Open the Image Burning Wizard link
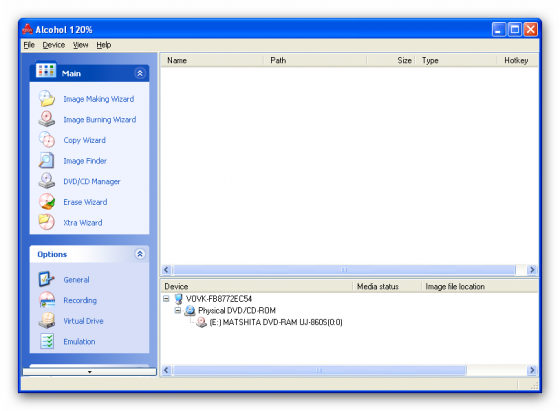Screen dimensions: 560x411 point(100,120)
